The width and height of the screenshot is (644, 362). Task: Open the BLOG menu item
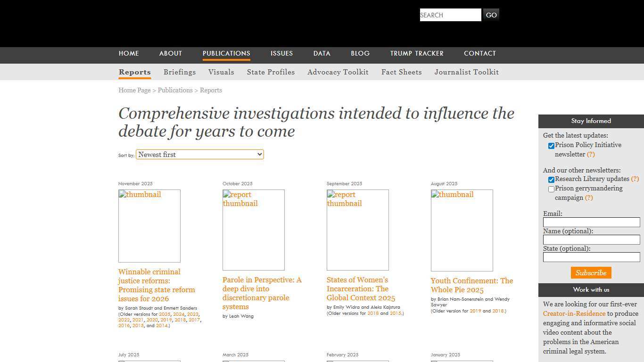click(x=360, y=53)
